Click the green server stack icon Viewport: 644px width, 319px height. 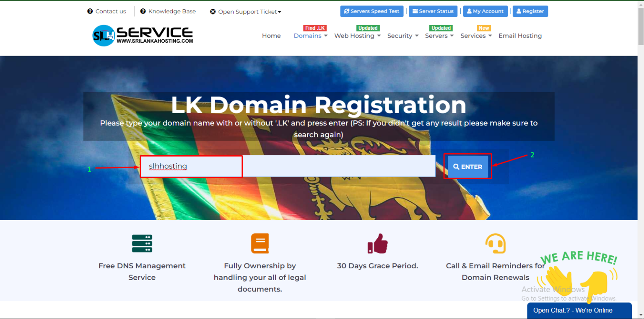(142, 243)
